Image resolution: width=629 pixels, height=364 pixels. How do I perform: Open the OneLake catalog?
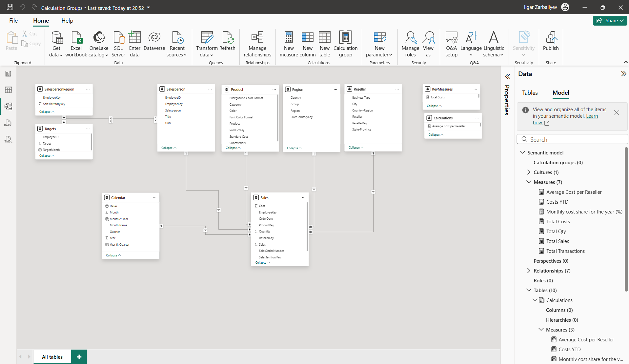99,44
